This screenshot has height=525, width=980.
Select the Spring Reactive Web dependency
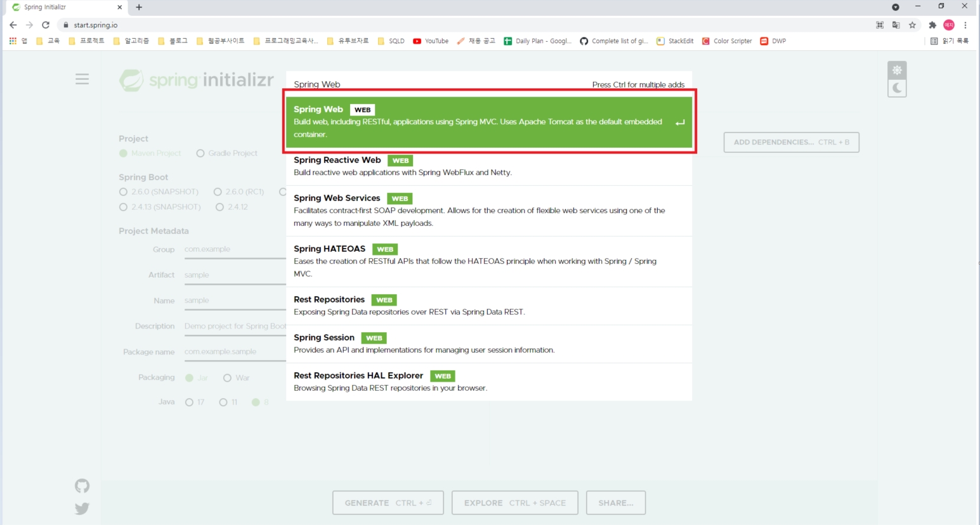click(x=489, y=167)
